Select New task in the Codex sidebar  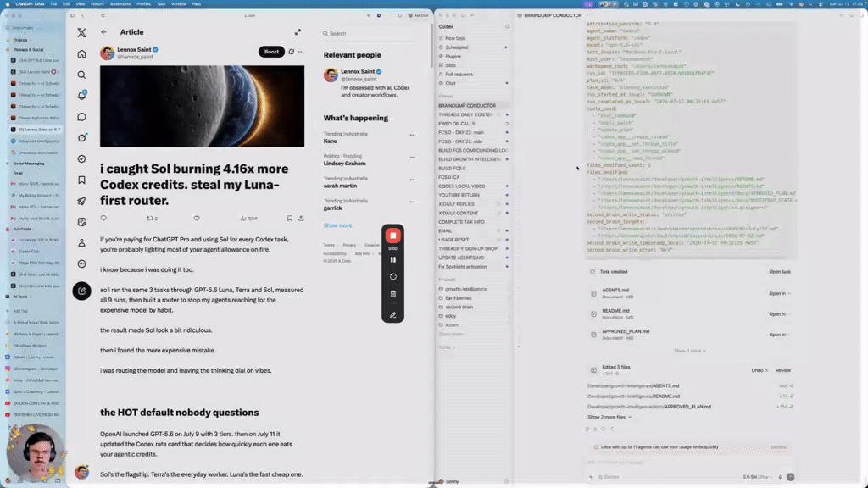(x=455, y=38)
